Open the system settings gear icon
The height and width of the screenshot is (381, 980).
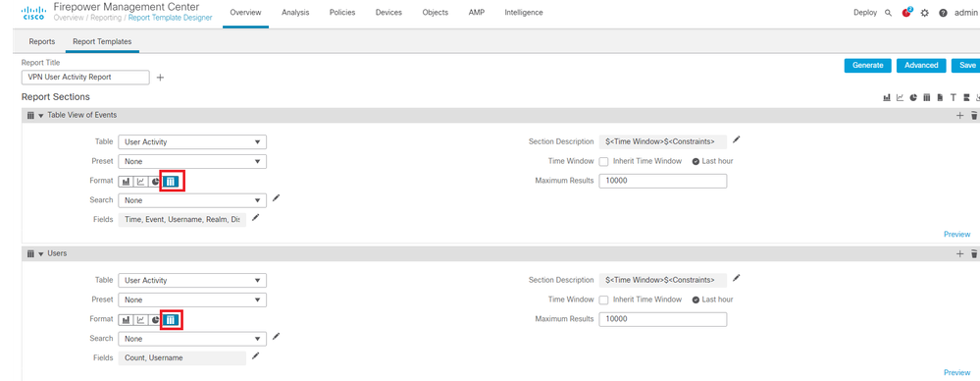pyautogui.click(x=925, y=13)
